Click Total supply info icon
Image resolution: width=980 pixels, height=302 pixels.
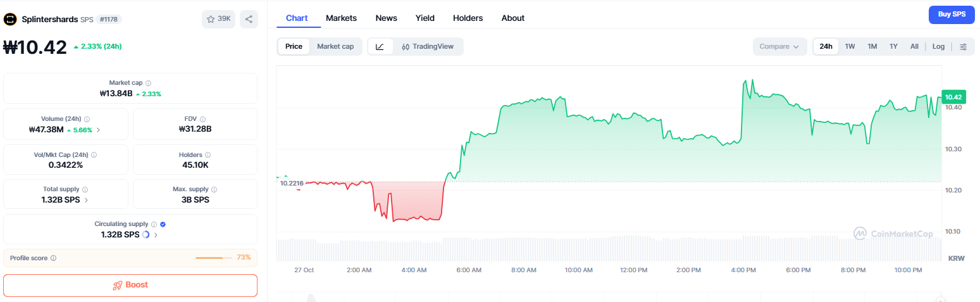85,189
